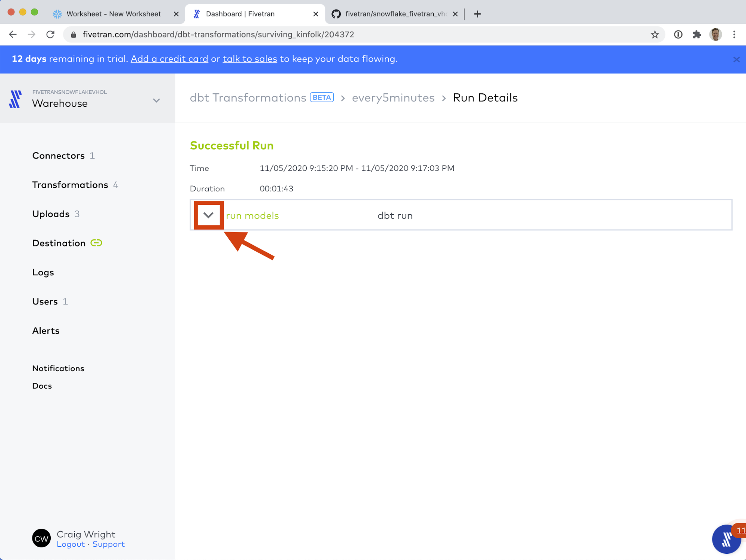Click the Destination connected link icon
The height and width of the screenshot is (560, 746).
96,243
